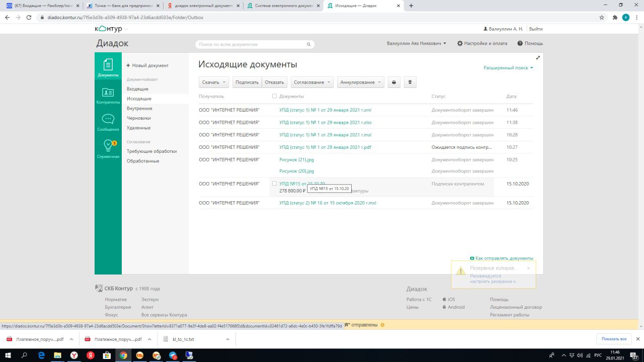Open Настройки и оплата
Screen dimensions: 644x362
tap(482, 44)
